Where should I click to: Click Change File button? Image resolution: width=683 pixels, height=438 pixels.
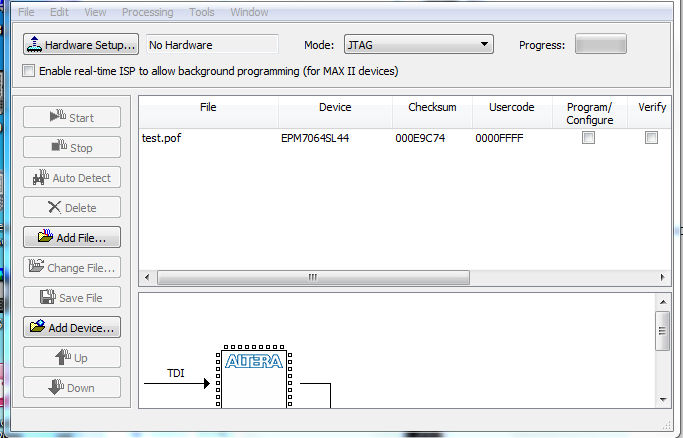(72, 267)
